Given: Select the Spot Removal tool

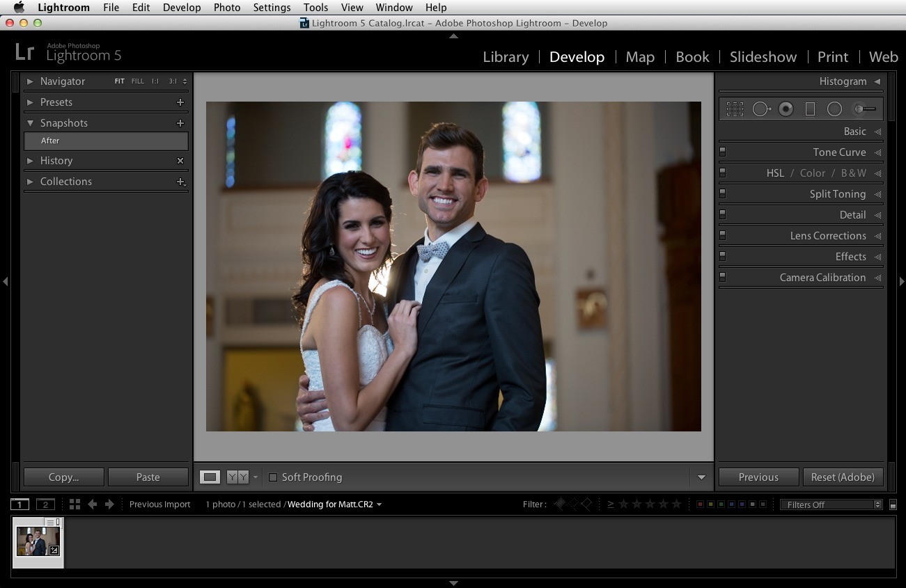Looking at the screenshot, I should pyautogui.click(x=762, y=109).
